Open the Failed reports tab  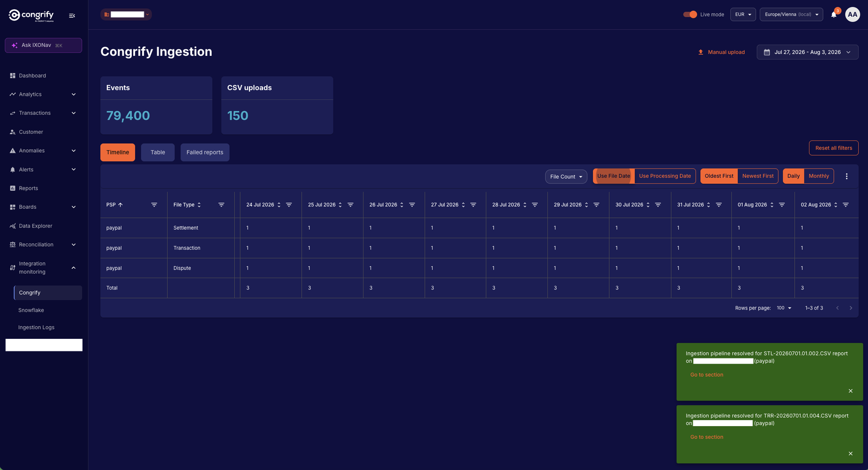[x=205, y=152]
